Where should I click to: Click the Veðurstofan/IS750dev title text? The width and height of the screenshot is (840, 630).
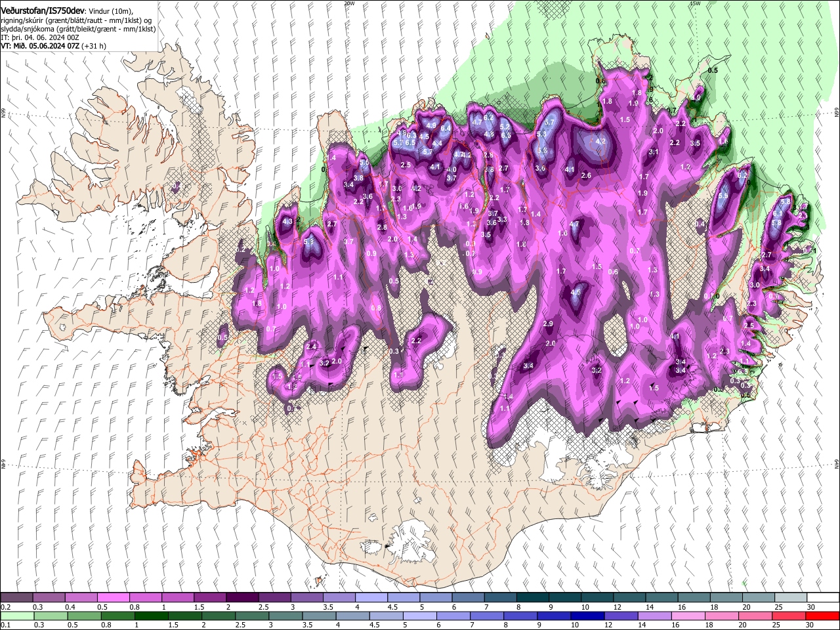pyautogui.click(x=44, y=10)
